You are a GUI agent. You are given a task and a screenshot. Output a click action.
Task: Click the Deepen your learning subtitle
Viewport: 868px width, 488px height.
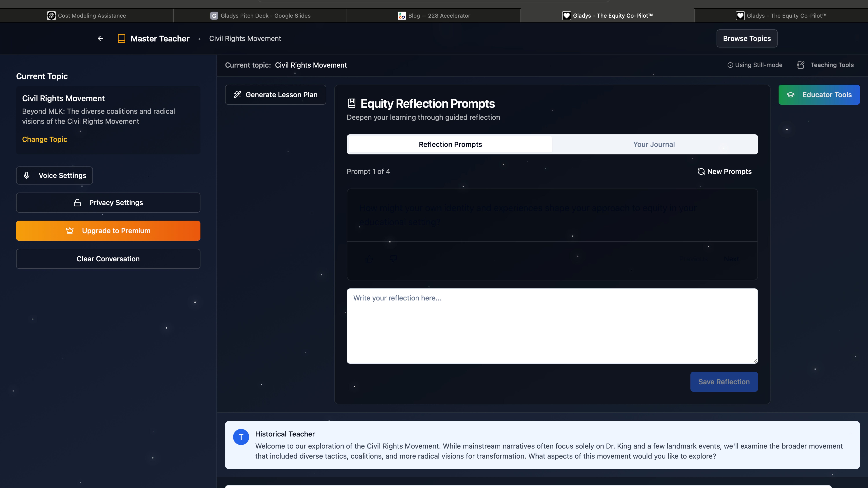(x=423, y=117)
